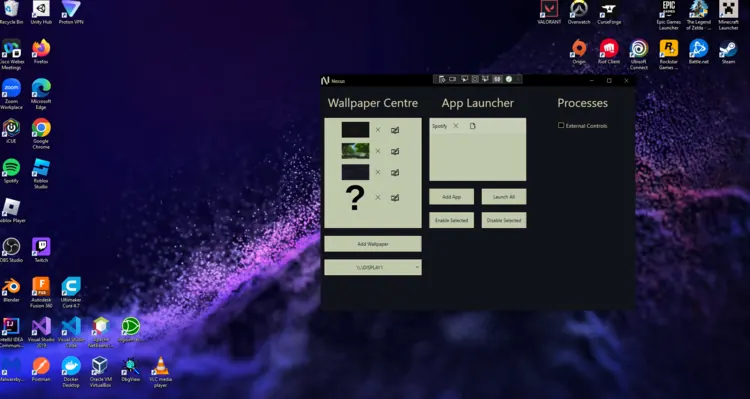
Task: Select the green forest wallpaper thumbnail
Action: click(355, 151)
